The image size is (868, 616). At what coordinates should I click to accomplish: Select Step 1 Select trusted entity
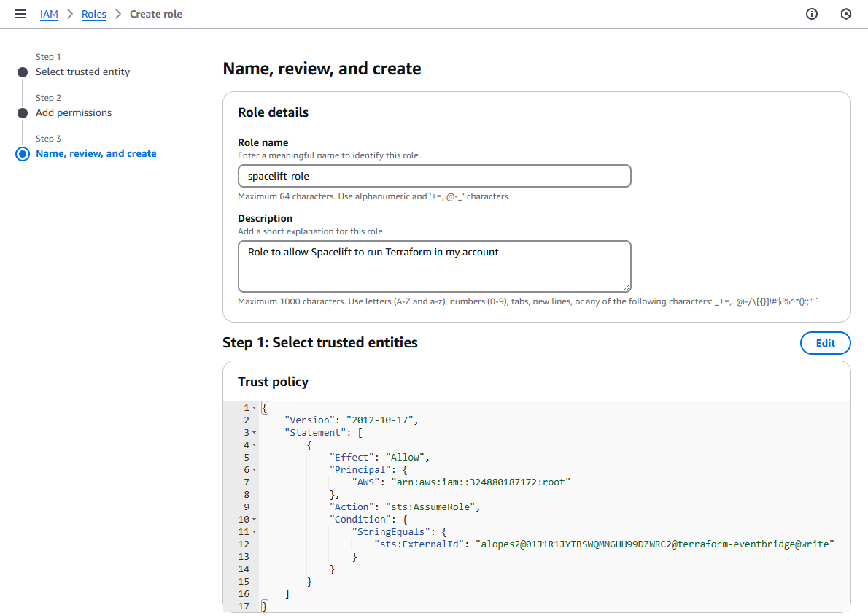pos(83,72)
